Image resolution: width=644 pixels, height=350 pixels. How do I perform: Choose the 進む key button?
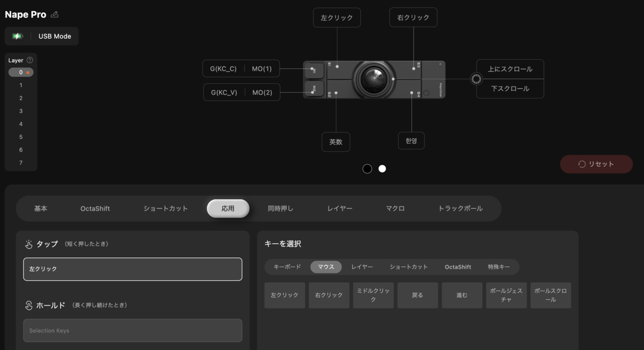[462, 295]
